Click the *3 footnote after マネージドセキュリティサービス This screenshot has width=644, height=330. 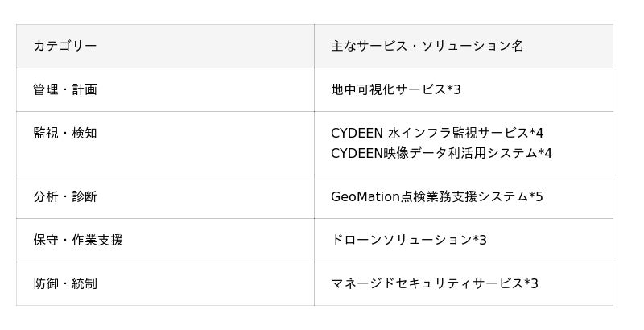531,283
